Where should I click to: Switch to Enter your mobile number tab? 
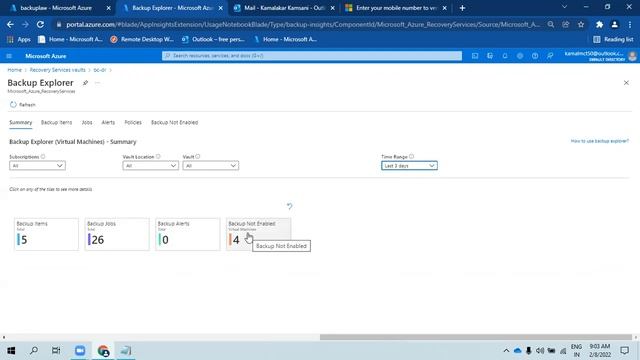coord(396,8)
